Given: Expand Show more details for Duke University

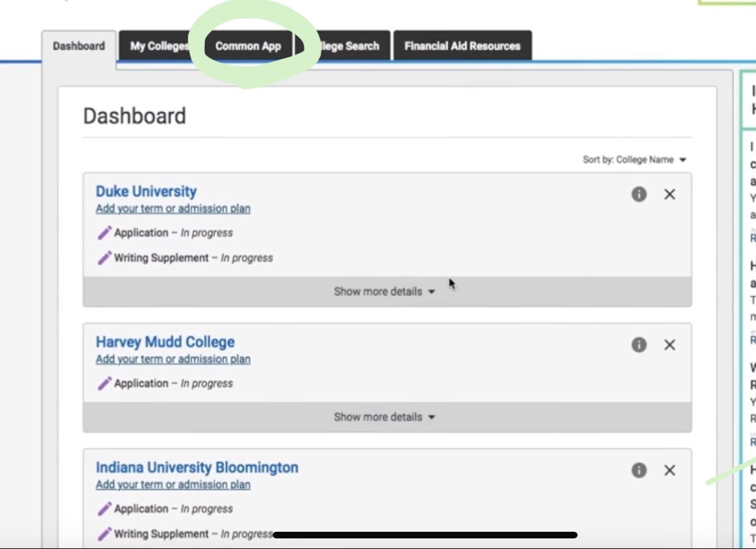Looking at the screenshot, I should click(x=387, y=292).
